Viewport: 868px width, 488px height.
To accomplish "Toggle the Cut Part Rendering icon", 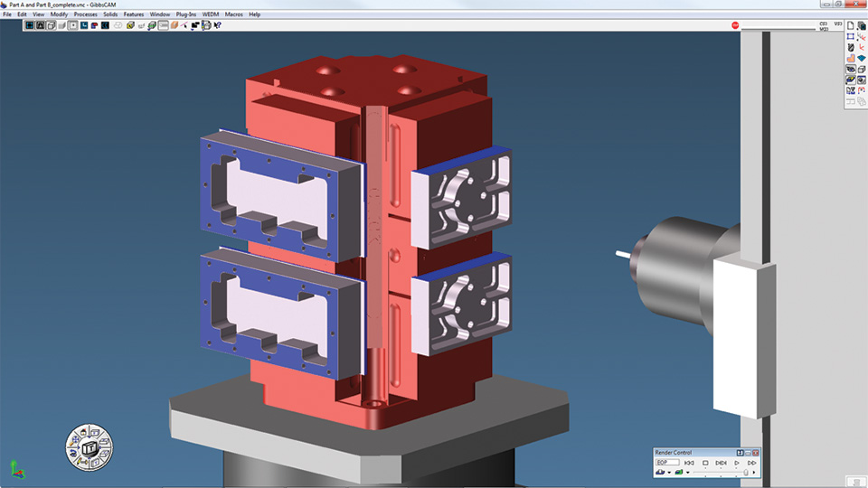I will coord(851,80).
